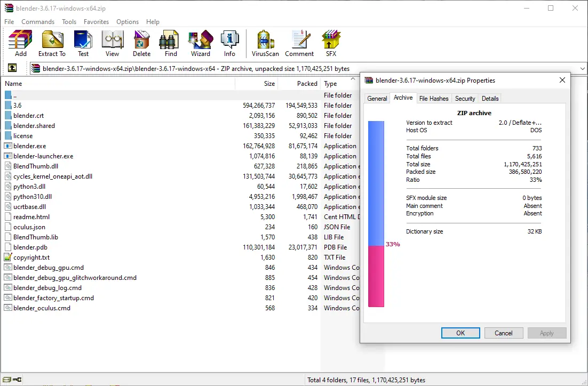Select the blender-launcher.exe file icon
588x386 pixels.
pyautogui.click(x=8, y=156)
